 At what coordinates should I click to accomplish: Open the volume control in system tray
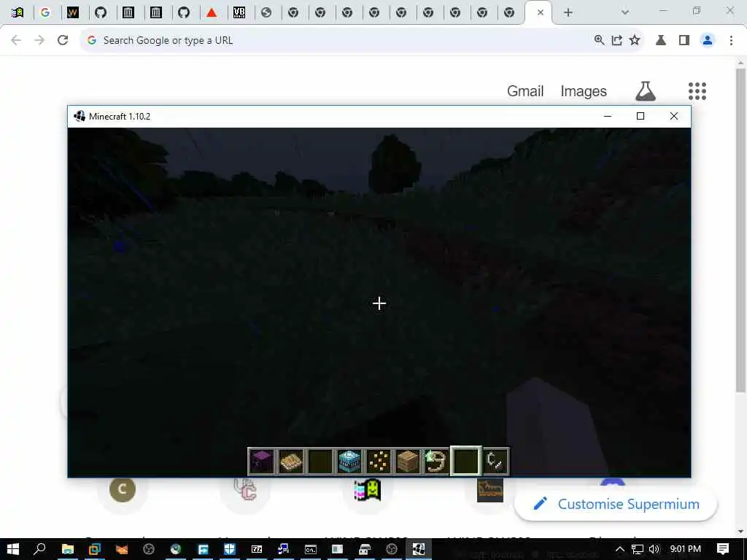(x=654, y=549)
